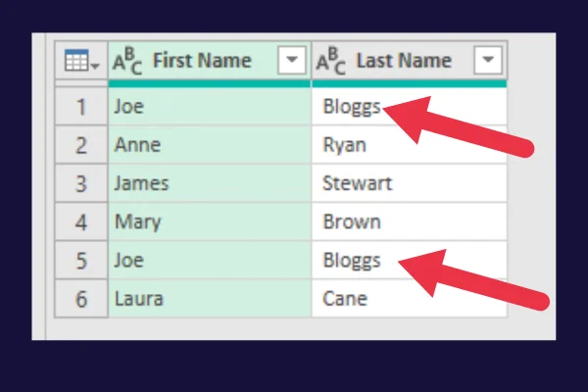Click the Anne cell

[210, 145]
